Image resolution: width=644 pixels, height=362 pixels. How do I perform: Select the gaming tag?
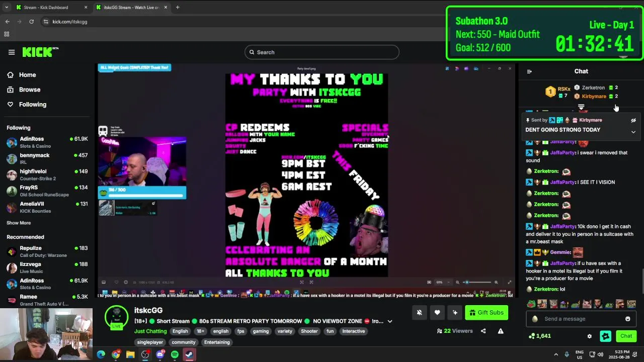coord(261,331)
